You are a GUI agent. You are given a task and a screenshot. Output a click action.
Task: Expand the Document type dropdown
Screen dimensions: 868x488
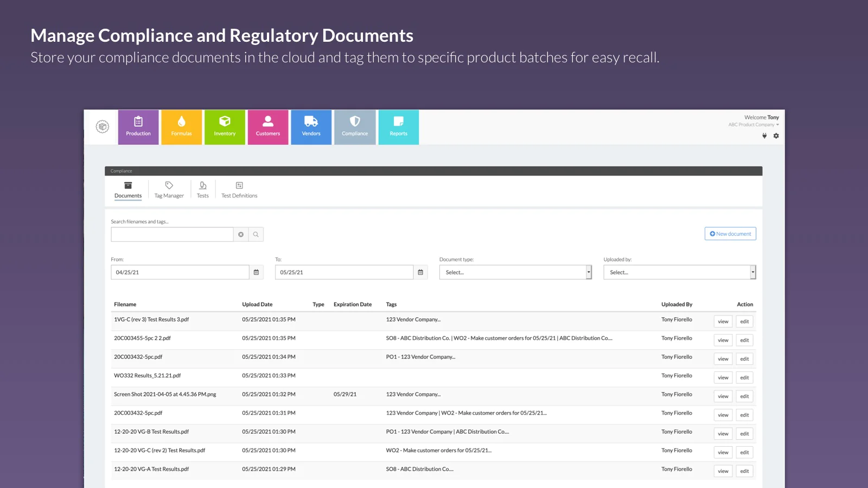[x=515, y=272]
